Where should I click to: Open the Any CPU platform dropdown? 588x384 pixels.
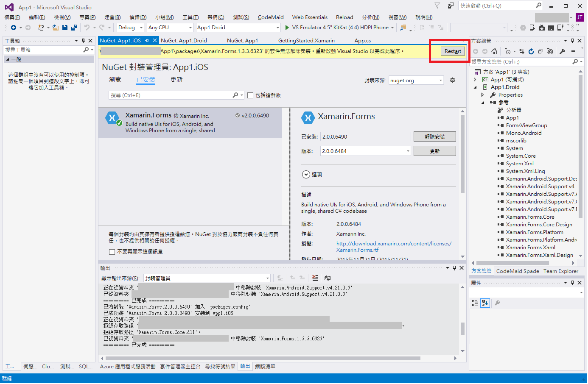pyautogui.click(x=170, y=28)
